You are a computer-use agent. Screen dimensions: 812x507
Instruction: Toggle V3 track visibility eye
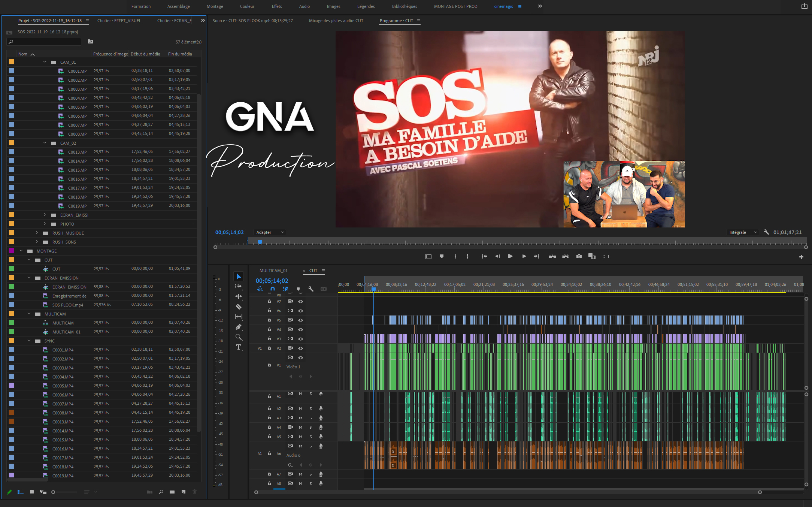pos(300,339)
